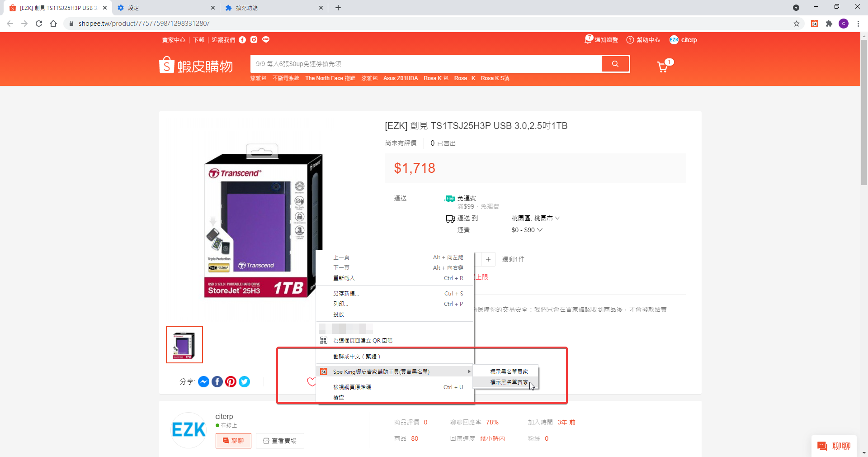Expand the $0 - $90 shipping fee dropdown

[x=527, y=230]
